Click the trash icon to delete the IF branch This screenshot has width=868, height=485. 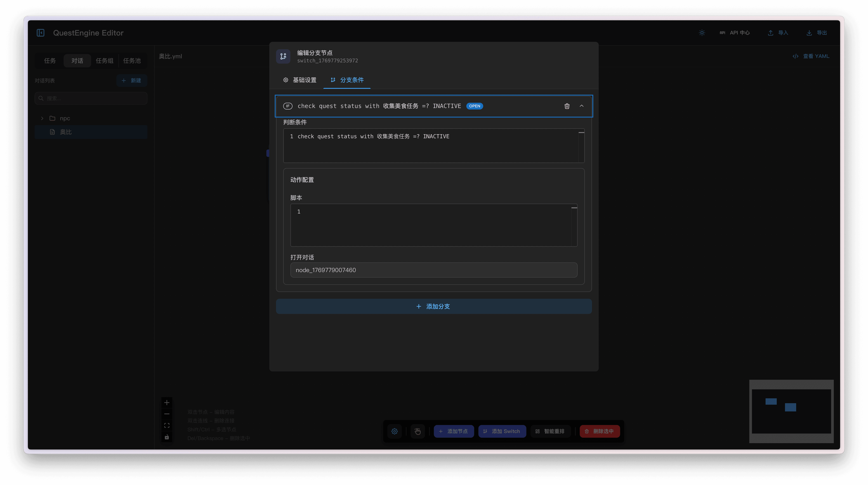point(567,106)
